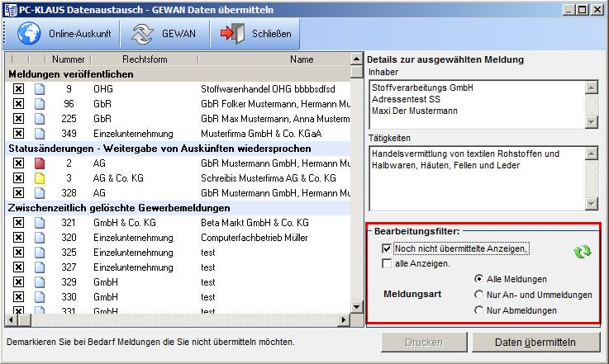The image size is (609, 364).
Task: Sort the list by Nummer column header
Action: coord(69,59)
